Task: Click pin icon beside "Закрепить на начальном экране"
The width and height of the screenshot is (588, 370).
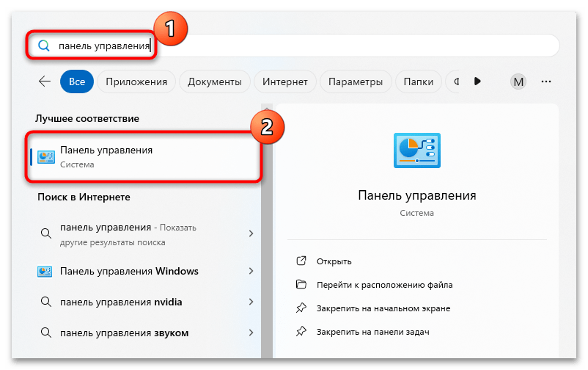Action: click(301, 308)
